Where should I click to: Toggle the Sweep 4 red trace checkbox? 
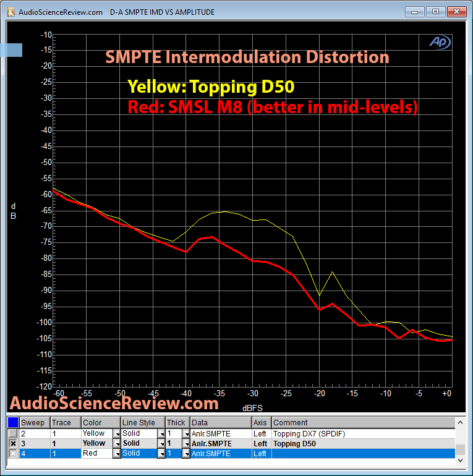(x=13, y=454)
